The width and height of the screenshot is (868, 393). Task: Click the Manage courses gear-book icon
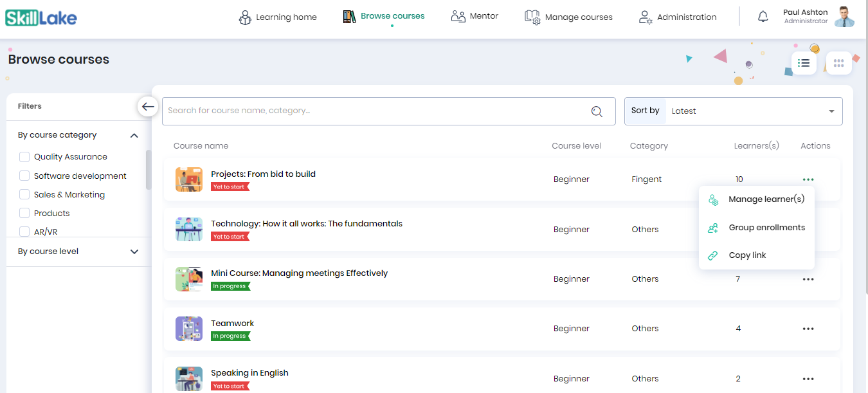point(532,17)
